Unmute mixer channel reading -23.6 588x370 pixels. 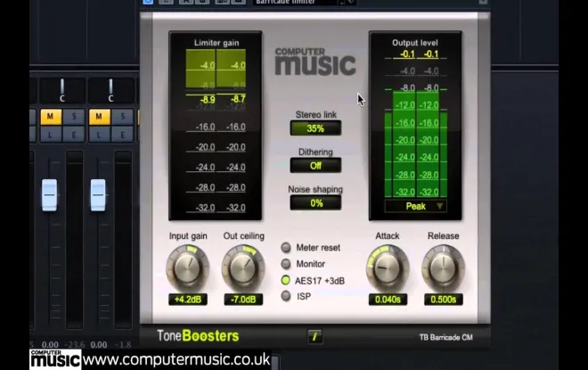pos(50,117)
